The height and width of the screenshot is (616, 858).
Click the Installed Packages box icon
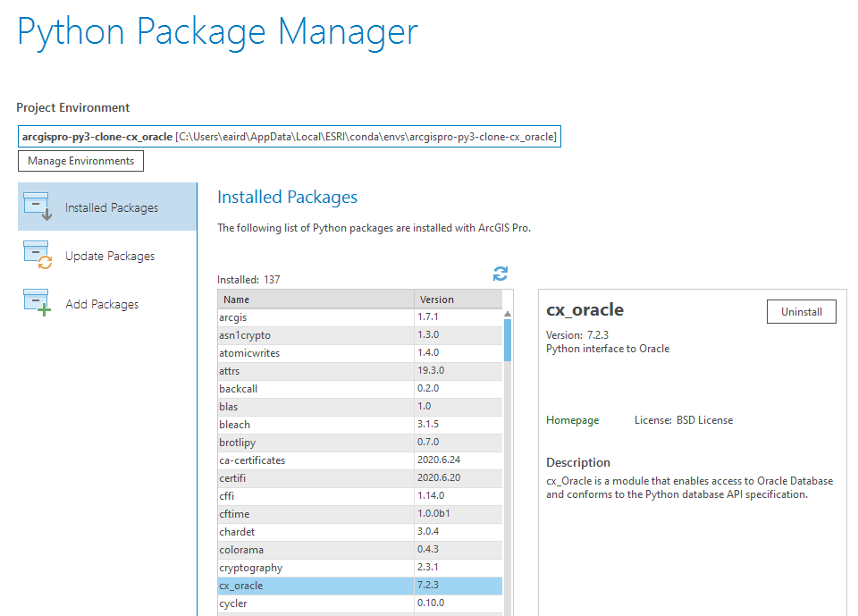pyautogui.click(x=38, y=207)
